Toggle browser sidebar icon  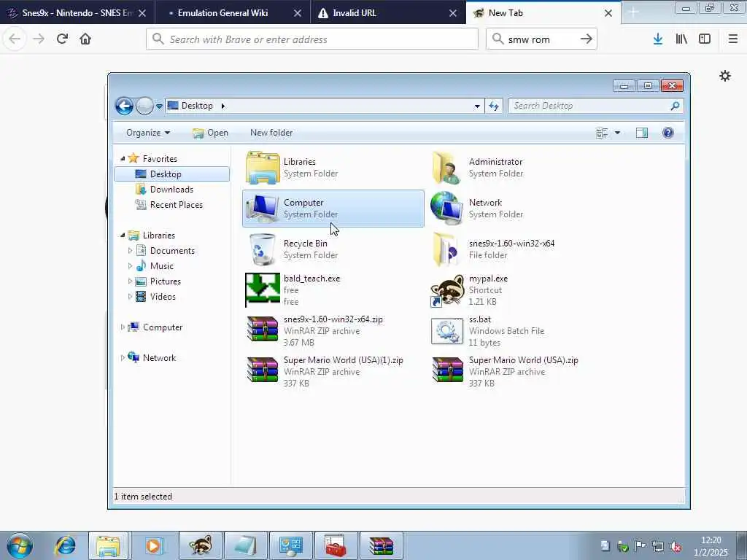(705, 39)
